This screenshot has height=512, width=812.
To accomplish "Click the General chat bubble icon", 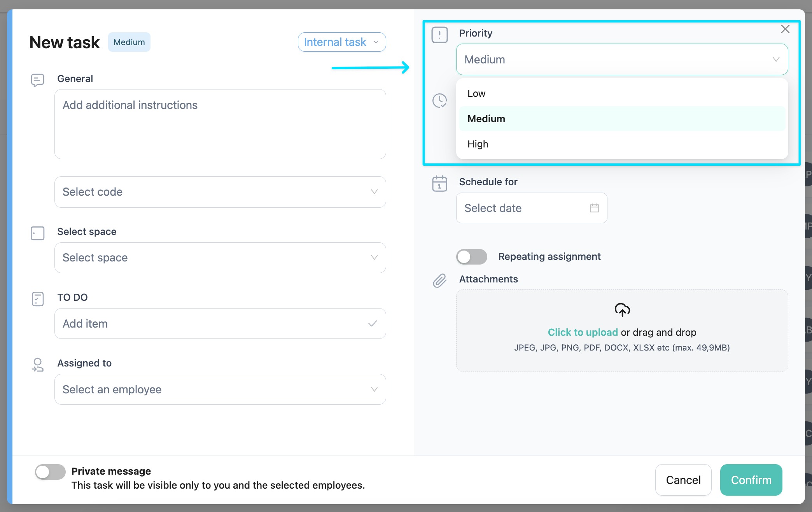I will pos(37,80).
